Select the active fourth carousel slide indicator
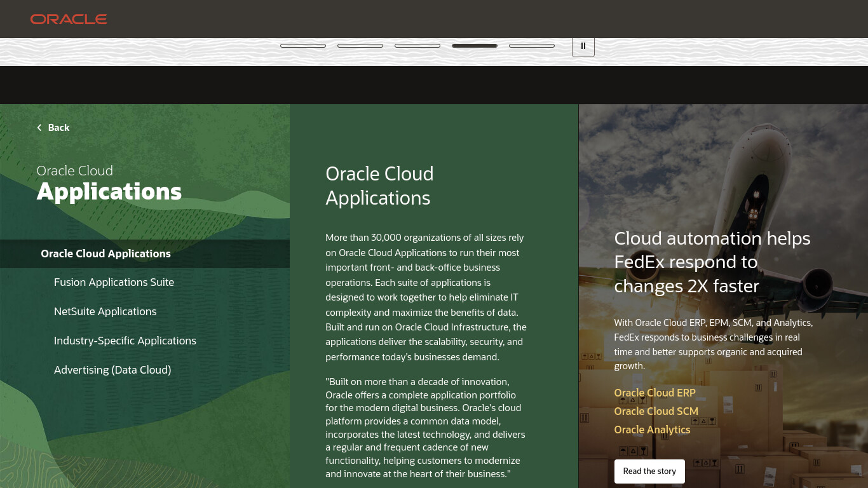Screen dimensions: 868x488 pyautogui.click(x=475, y=46)
